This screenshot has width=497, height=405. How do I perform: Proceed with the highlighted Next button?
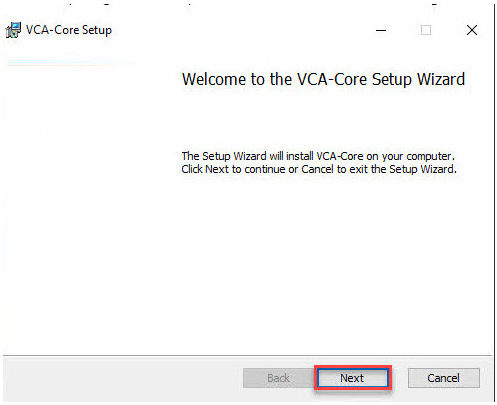pos(353,378)
